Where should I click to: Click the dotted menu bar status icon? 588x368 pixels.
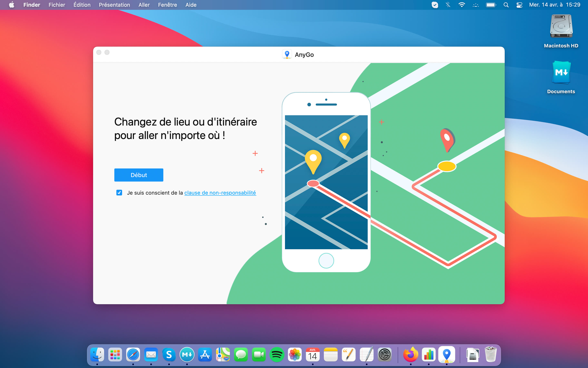tap(476, 5)
